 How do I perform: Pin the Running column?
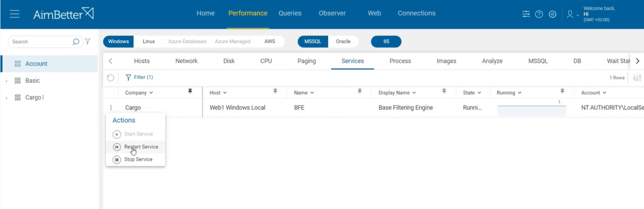coord(562,91)
